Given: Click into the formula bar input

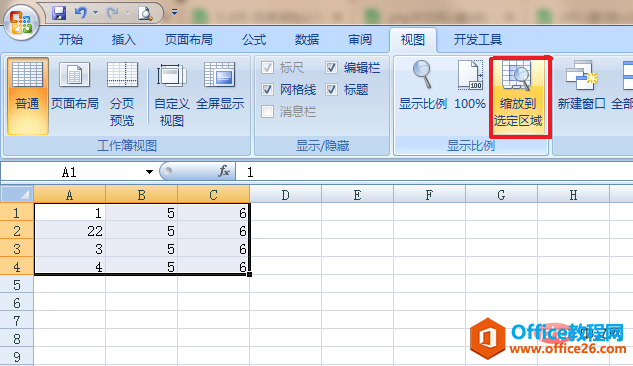Looking at the screenshot, I should pos(434,172).
